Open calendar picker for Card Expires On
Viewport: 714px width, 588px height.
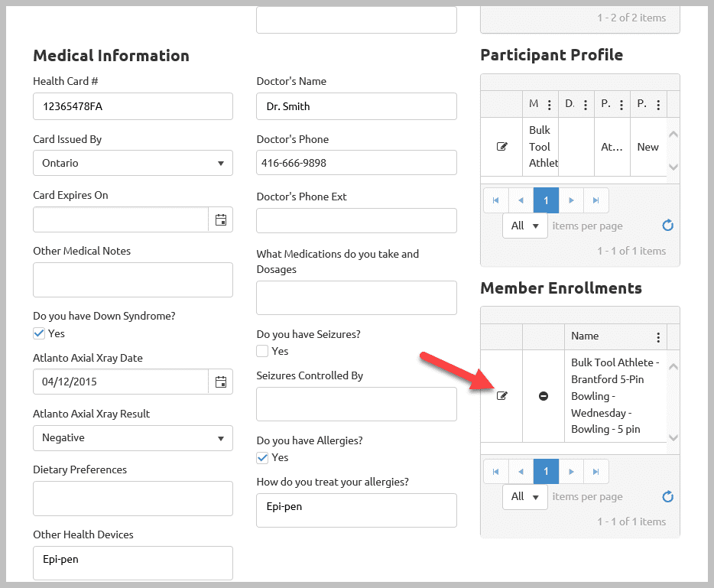click(x=221, y=220)
